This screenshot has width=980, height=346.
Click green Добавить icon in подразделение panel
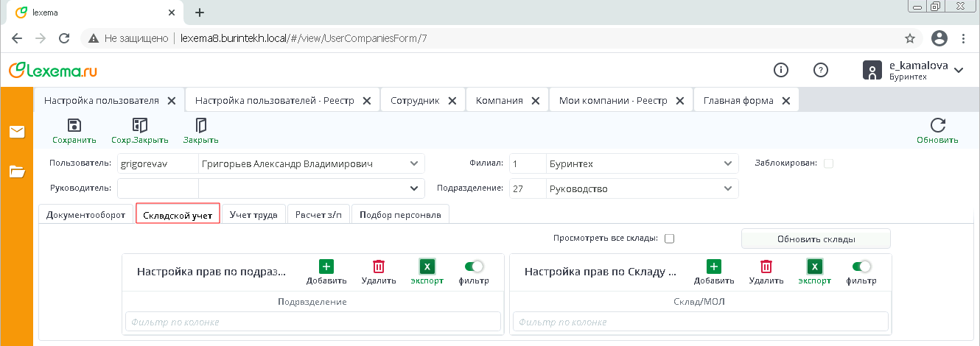coord(326,267)
